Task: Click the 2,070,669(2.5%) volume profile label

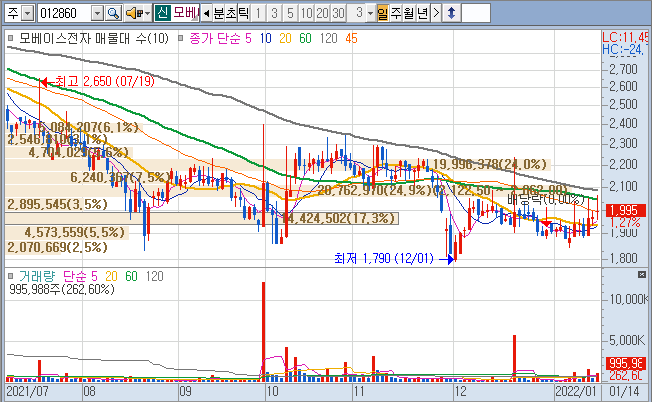Action: tap(57, 247)
